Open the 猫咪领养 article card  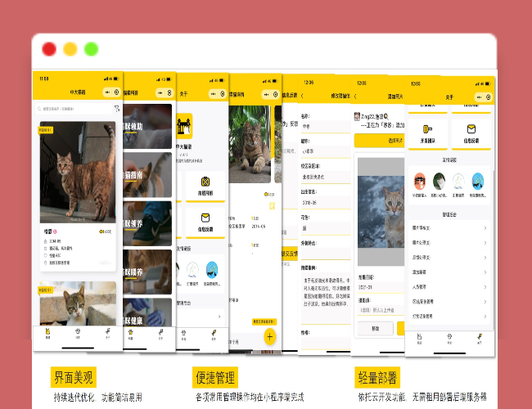click(x=147, y=223)
